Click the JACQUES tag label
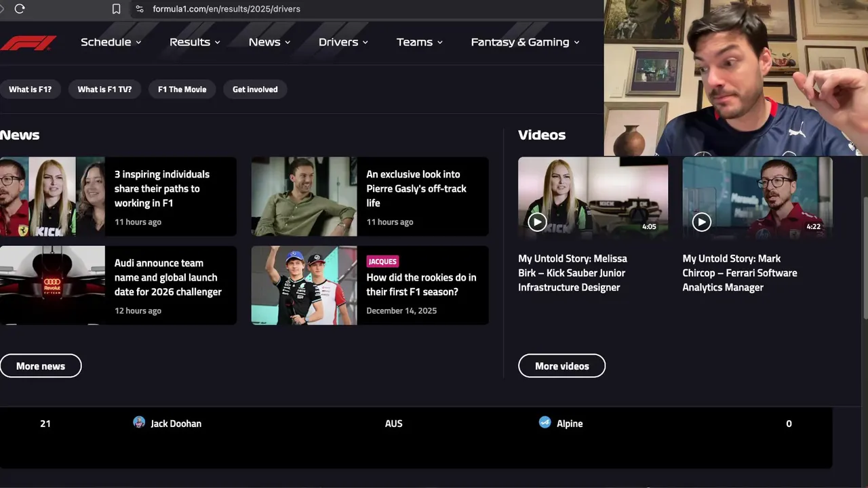868x488 pixels. [x=382, y=262]
